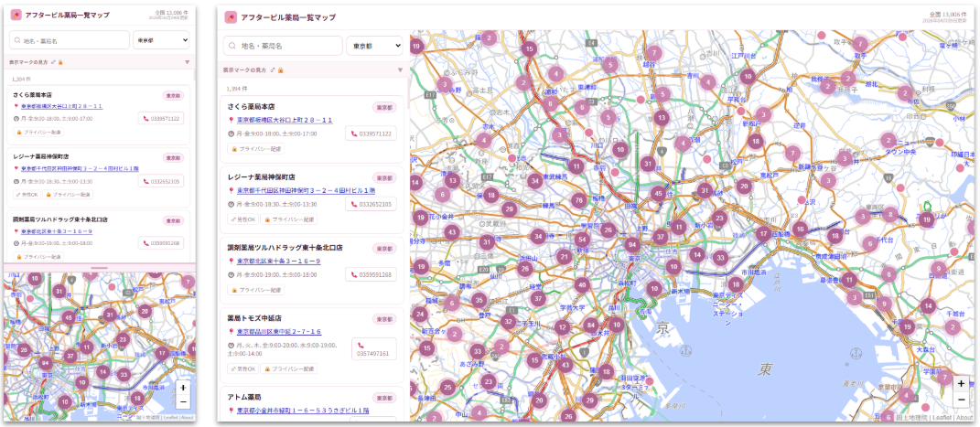The image size is (980, 427).
Task: Click the 男性OK badge on レジーナ薬局神保町店 desktop card
Action: click(242, 219)
